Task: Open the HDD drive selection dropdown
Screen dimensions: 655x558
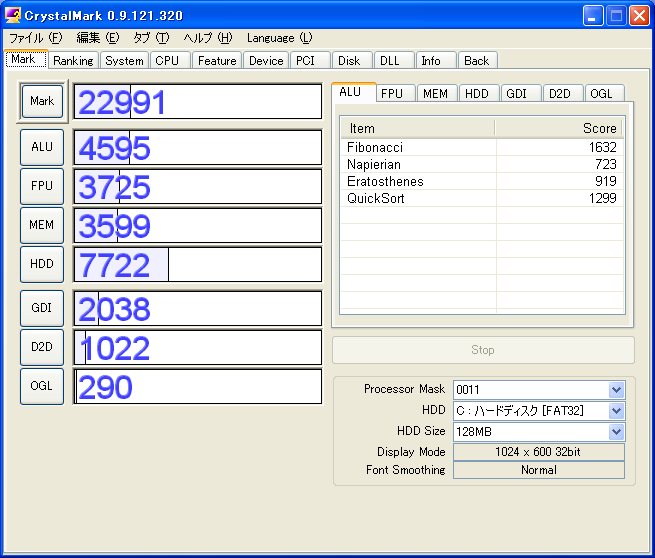Action: 616,411
